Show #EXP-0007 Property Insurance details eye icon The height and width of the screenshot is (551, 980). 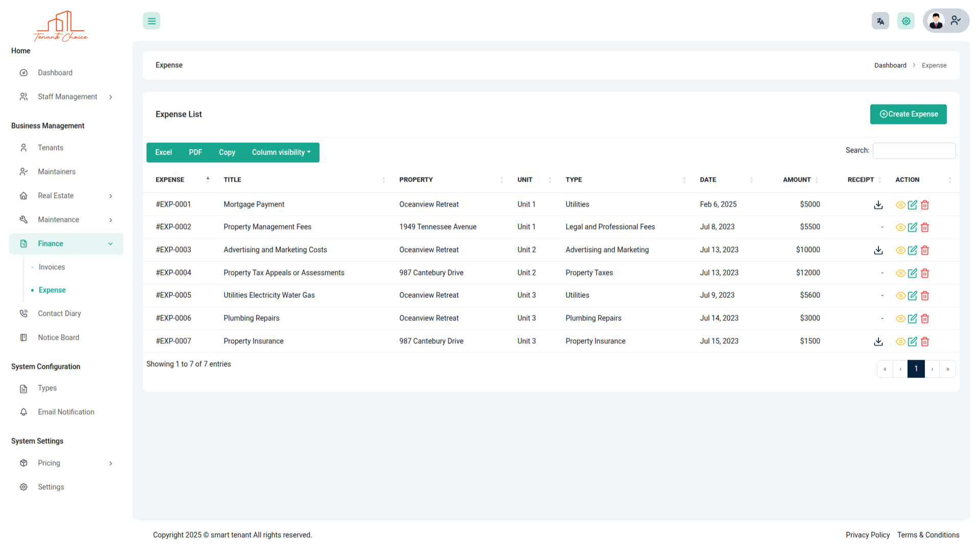[900, 341]
